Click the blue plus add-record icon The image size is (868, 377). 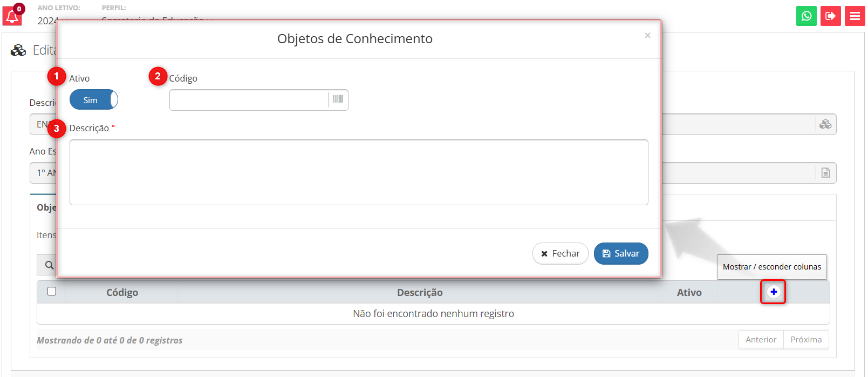coord(773,292)
